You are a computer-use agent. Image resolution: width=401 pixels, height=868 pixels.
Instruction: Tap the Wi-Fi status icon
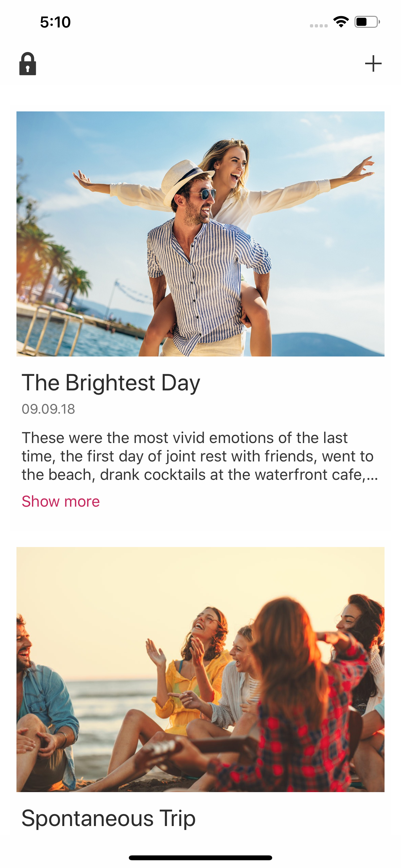[341, 22]
